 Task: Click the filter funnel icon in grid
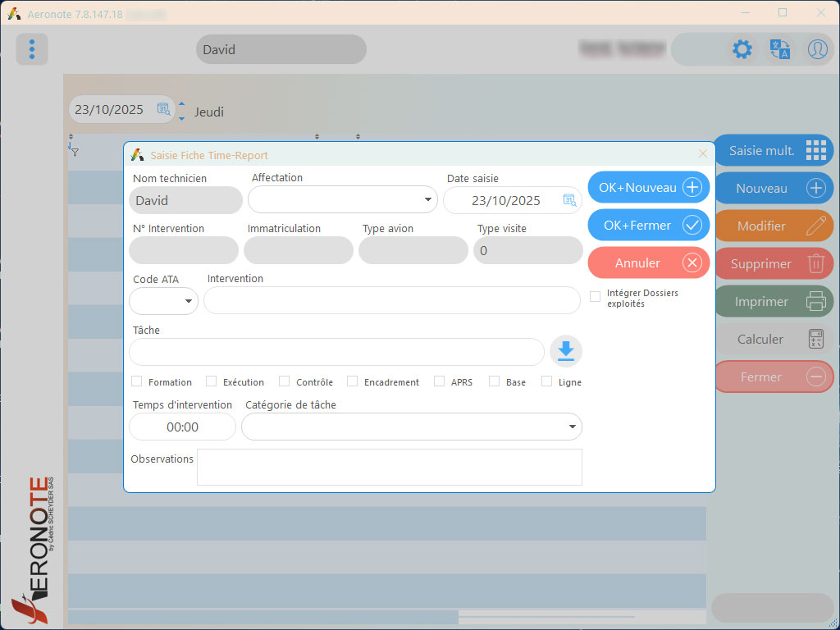click(x=75, y=153)
